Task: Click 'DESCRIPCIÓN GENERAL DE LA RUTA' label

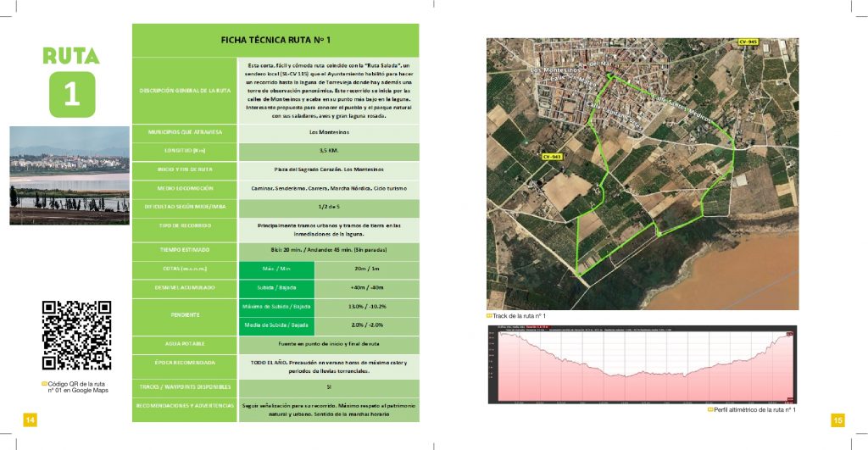Action: pos(185,91)
